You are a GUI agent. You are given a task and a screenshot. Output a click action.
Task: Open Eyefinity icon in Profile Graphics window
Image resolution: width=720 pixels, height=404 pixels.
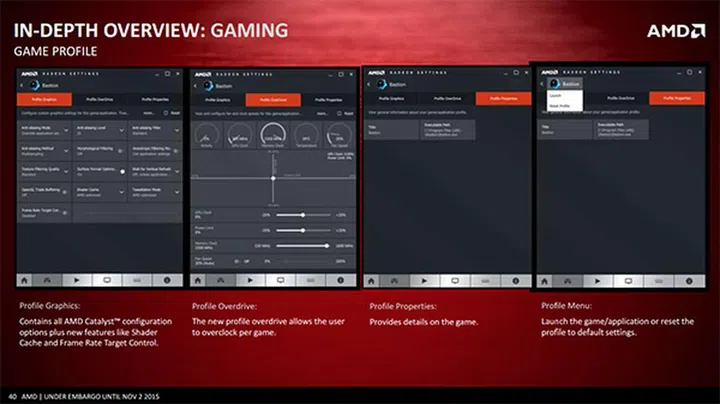tap(137, 280)
